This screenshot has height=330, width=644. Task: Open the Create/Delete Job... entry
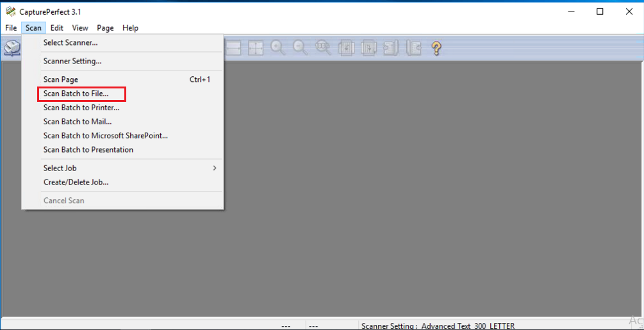click(x=123, y=182)
